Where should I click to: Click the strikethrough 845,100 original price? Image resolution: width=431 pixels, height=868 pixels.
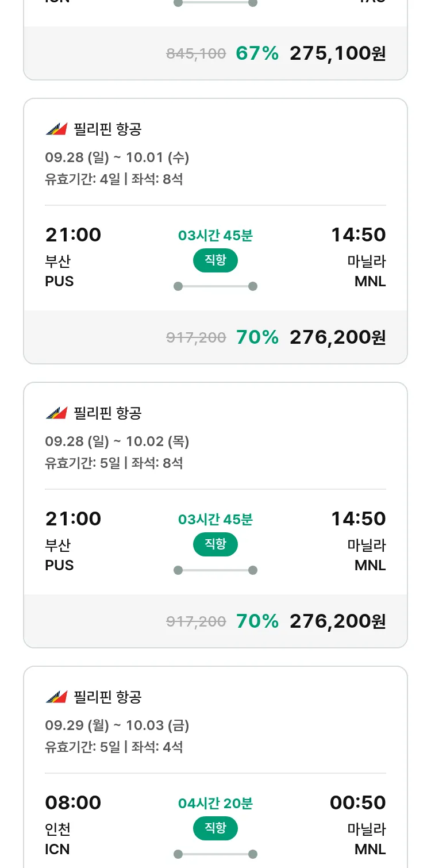pyautogui.click(x=196, y=54)
